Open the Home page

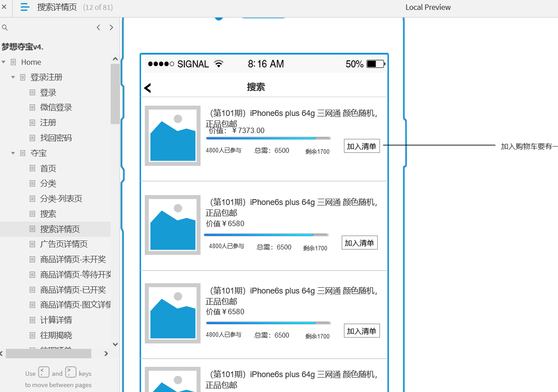pyautogui.click(x=31, y=62)
